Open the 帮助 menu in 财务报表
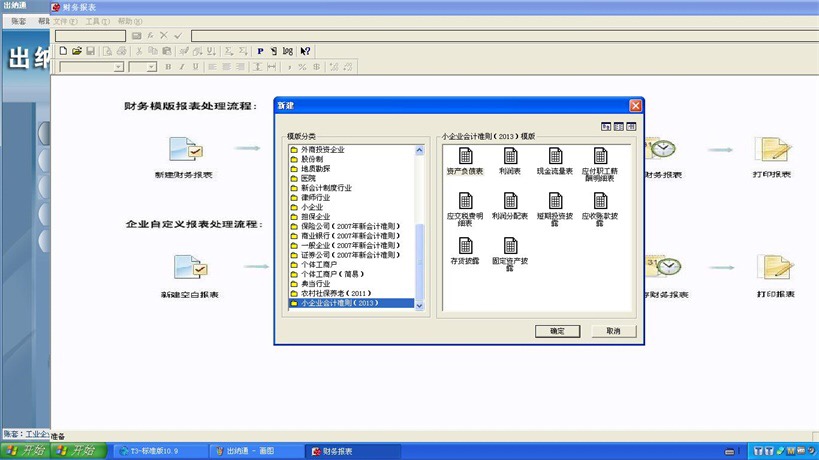 click(x=129, y=21)
